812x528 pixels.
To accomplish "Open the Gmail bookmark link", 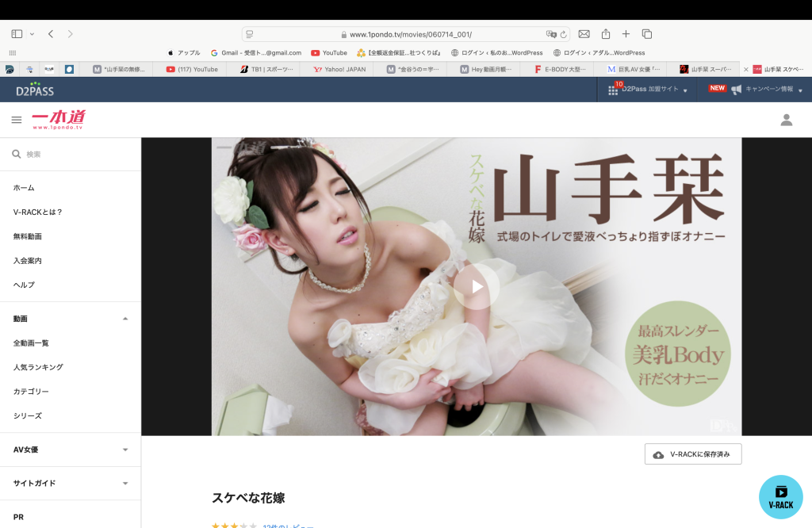I will click(256, 53).
